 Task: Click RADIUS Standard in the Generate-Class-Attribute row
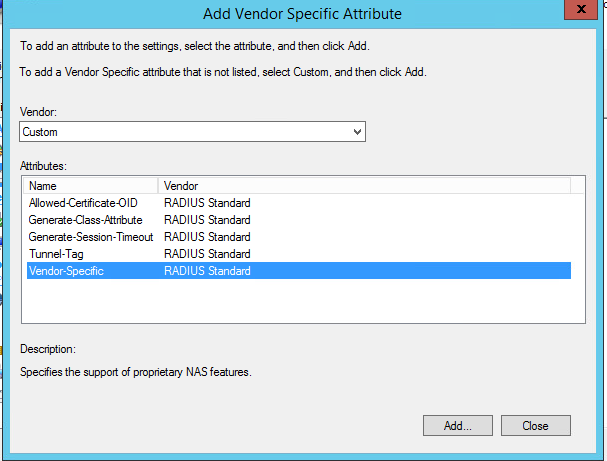coord(207,220)
